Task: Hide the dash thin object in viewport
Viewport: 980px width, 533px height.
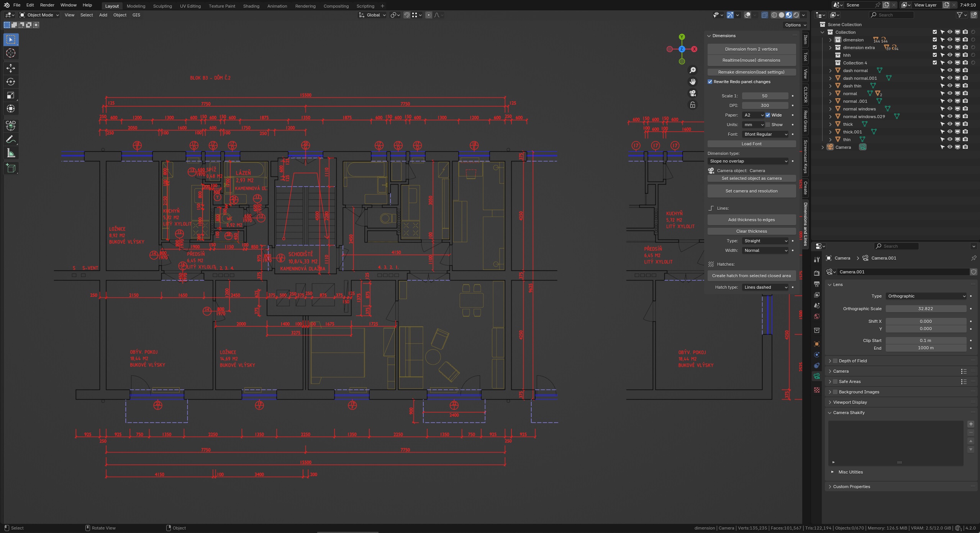Action: (x=950, y=86)
